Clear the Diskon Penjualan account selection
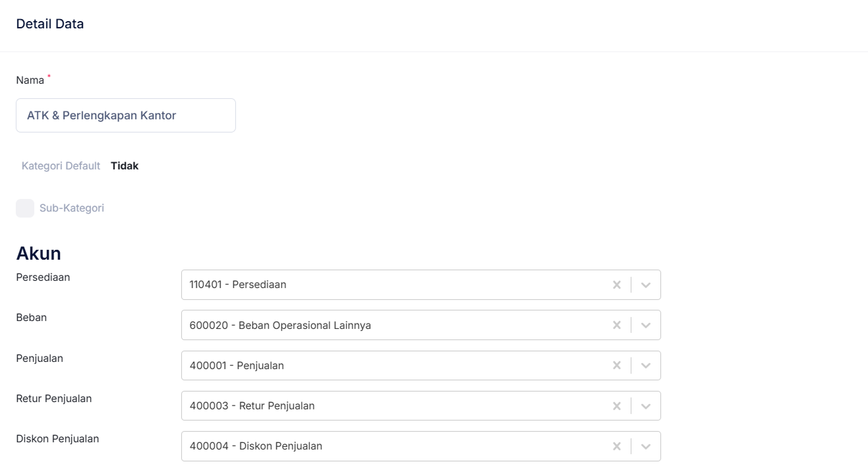868x466 pixels. (x=617, y=446)
